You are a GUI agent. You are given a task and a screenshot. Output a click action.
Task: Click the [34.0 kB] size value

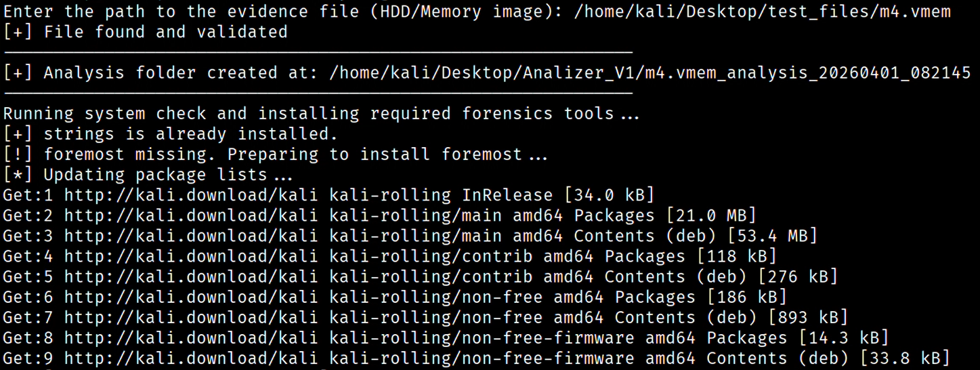pyautogui.click(x=609, y=195)
